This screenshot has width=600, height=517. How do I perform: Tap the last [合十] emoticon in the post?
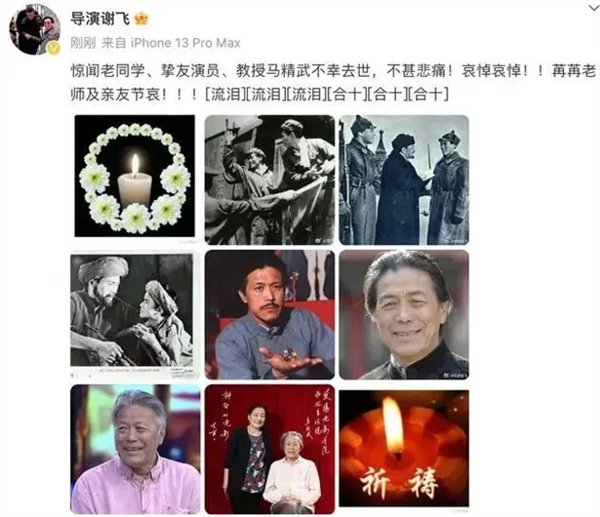click(x=427, y=95)
